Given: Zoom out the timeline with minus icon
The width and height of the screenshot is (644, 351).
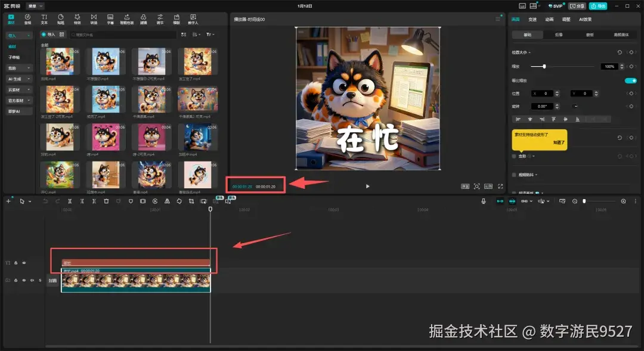Looking at the screenshot, I should tap(575, 201).
